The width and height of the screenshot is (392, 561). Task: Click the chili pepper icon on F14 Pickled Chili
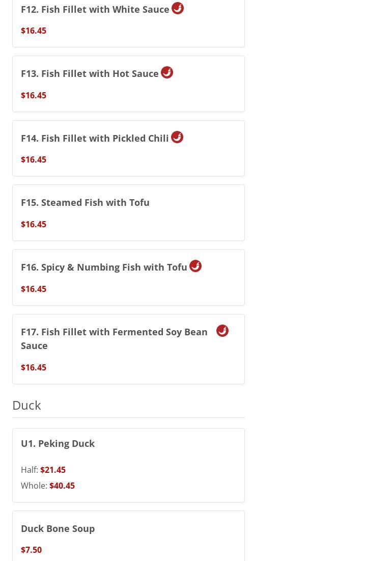177,137
